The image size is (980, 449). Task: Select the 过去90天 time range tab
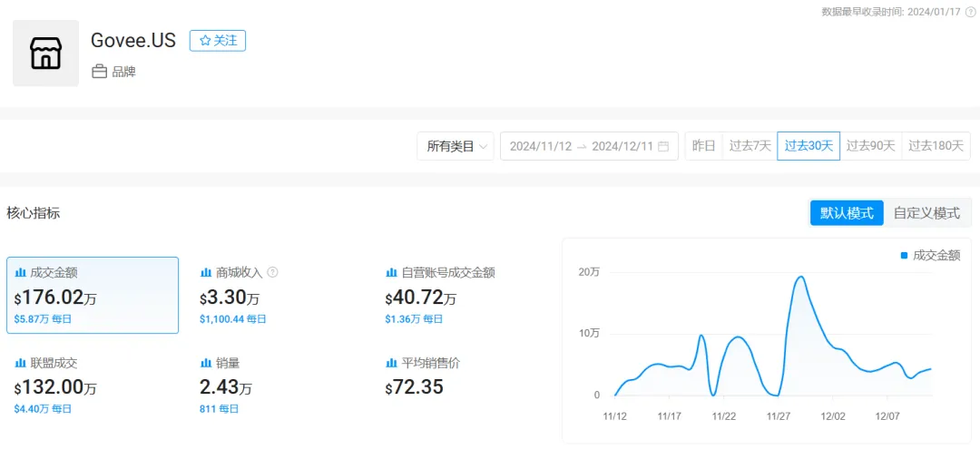870,146
